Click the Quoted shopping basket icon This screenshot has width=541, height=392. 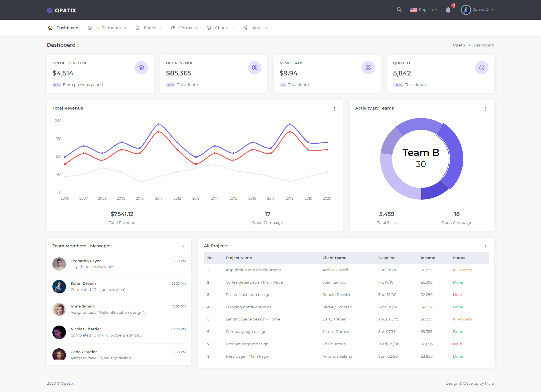pyautogui.click(x=482, y=68)
